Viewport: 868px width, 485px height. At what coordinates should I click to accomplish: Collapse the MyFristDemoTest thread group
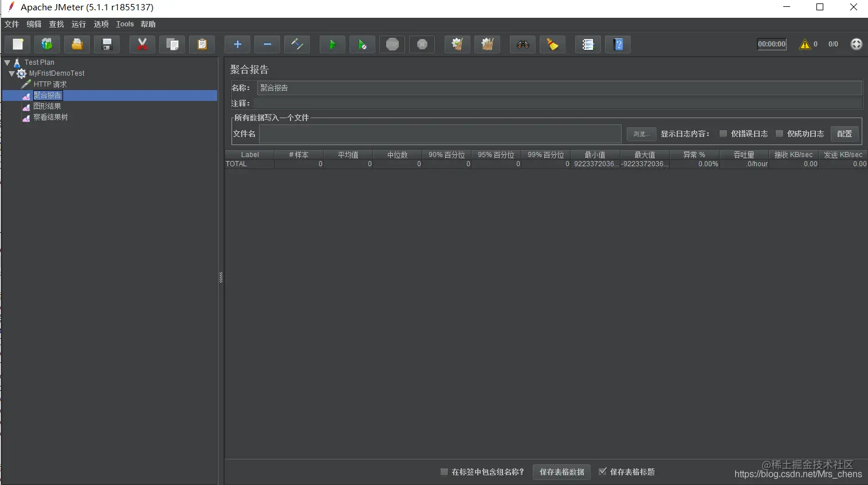(x=11, y=73)
